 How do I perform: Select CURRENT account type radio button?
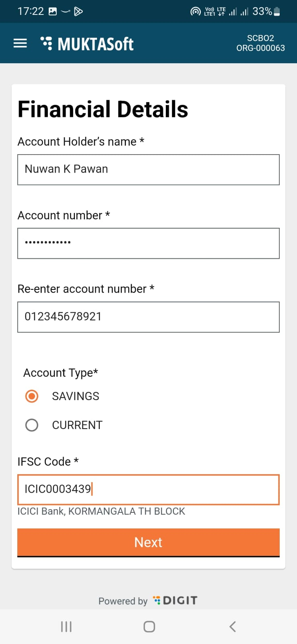pos(32,425)
